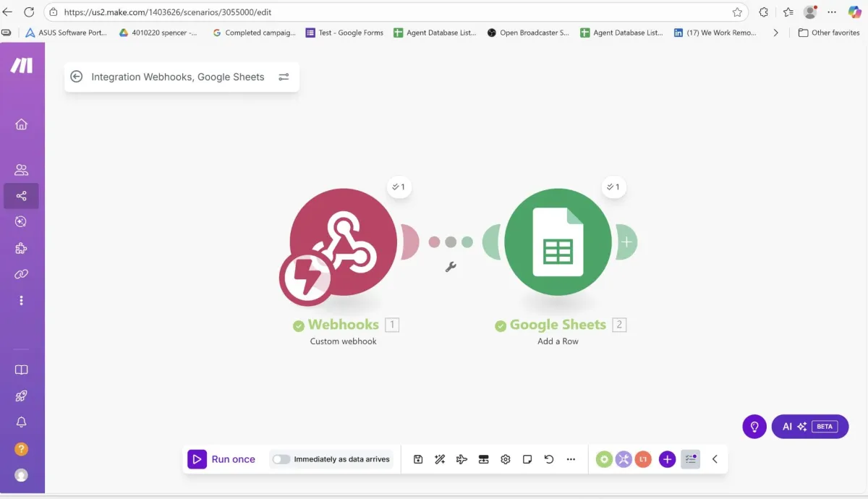Open the AI BETA assistant button
Viewport: 868px width, 499px height.
coord(809,426)
